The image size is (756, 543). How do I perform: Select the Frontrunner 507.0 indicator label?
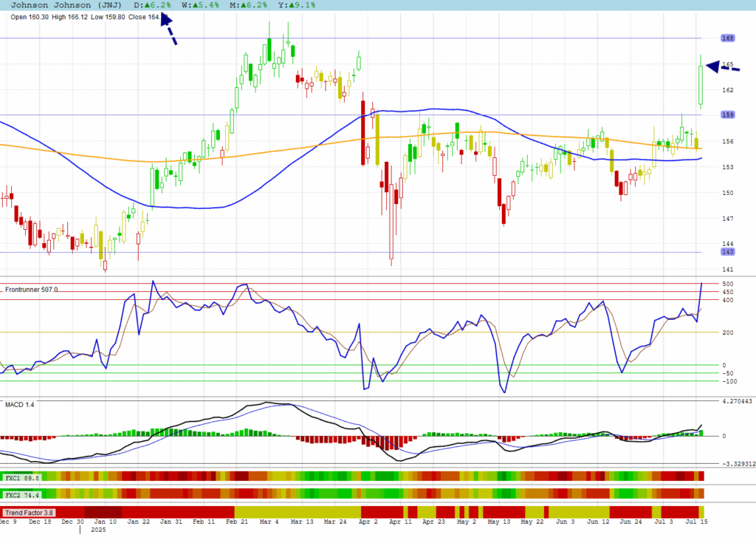tap(31, 290)
